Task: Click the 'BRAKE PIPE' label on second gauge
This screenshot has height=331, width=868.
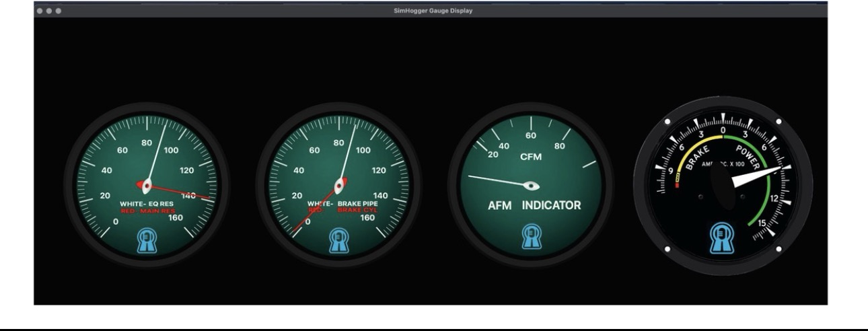Action: [x=359, y=203]
